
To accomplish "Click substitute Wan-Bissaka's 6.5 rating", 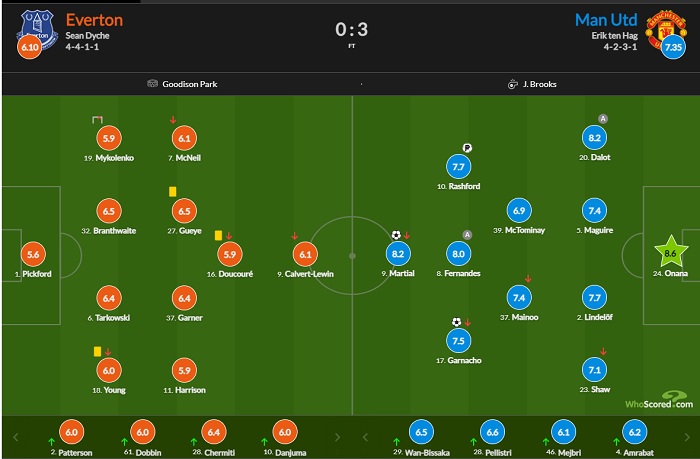I will point(422,433).
